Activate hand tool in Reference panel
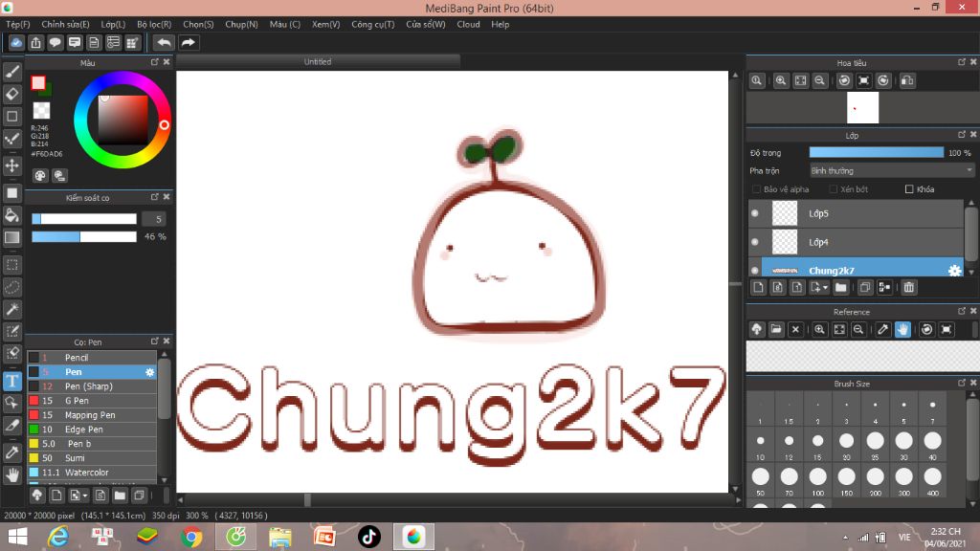Screen dimensions: 980x551 click(x=902, y=329)
